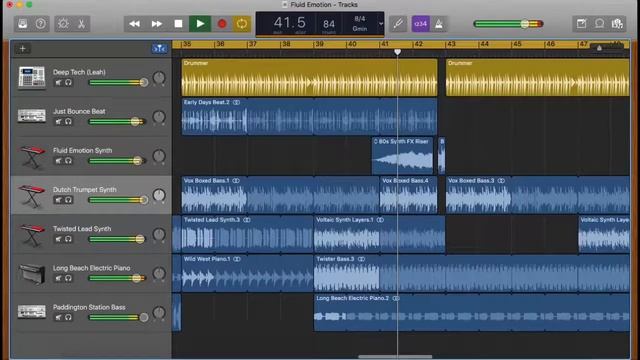Open the Note Pad

pyautogui.click(x=581, y=24)
